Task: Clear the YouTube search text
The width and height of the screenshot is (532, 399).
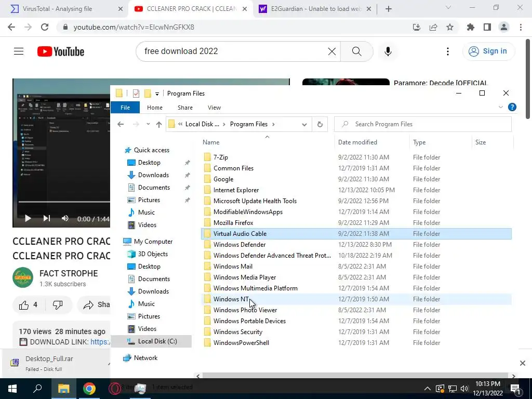Action: click(x=332, y=51)
